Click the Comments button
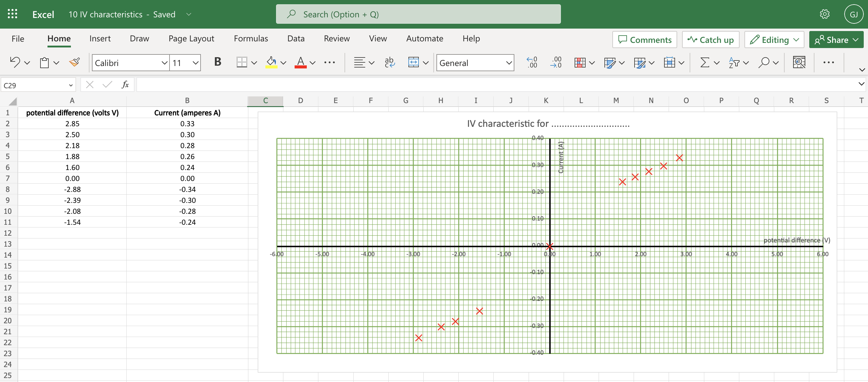868x382 pixels. [644, 40]
